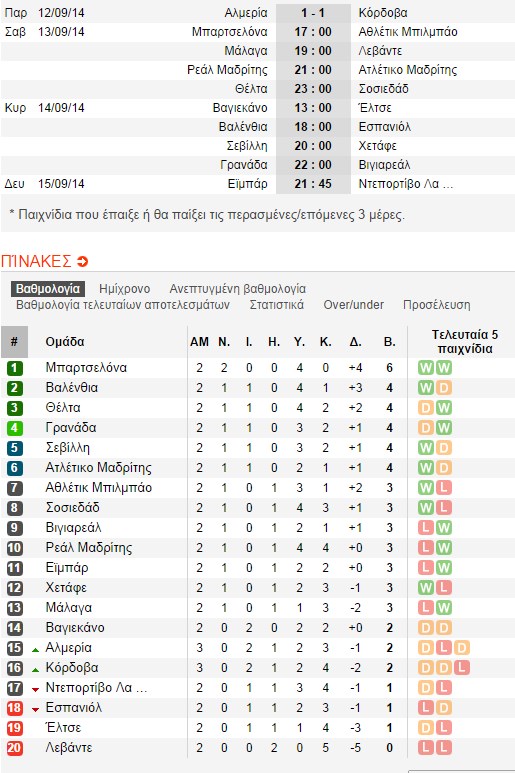Image resolution: width=515 pixels, height=773 pixels.
Task: Open the Ανεπτυγμένη βαθμολογία tab
Action: (x=238, y=289)
